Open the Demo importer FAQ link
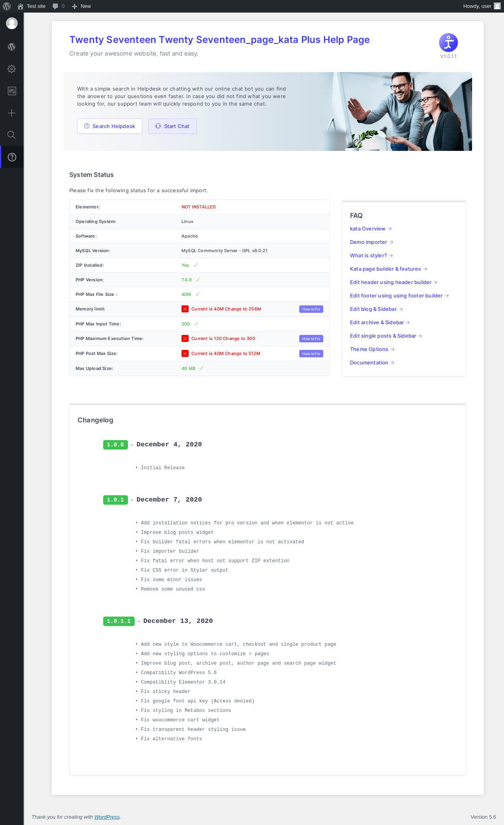 point(371,242)
